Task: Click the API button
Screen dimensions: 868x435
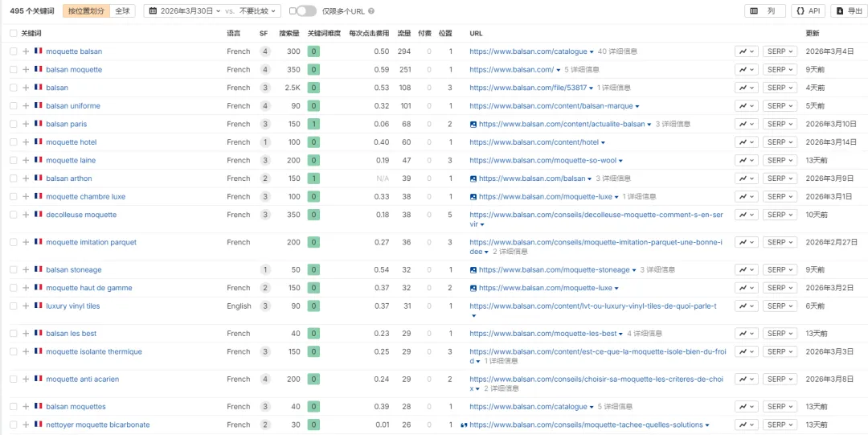Action: [x=809, y=11]
